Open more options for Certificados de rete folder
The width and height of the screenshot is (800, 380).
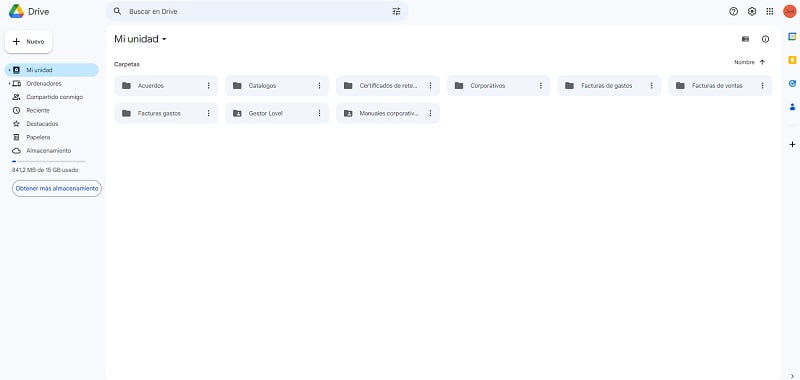[x=430, y=86]
